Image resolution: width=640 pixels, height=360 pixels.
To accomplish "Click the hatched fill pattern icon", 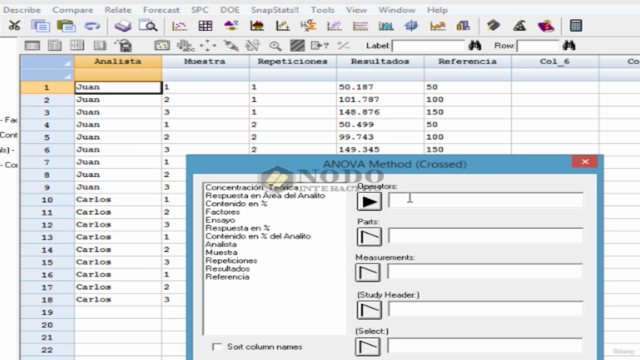I will pyautogui.click(x=297, y=45).
